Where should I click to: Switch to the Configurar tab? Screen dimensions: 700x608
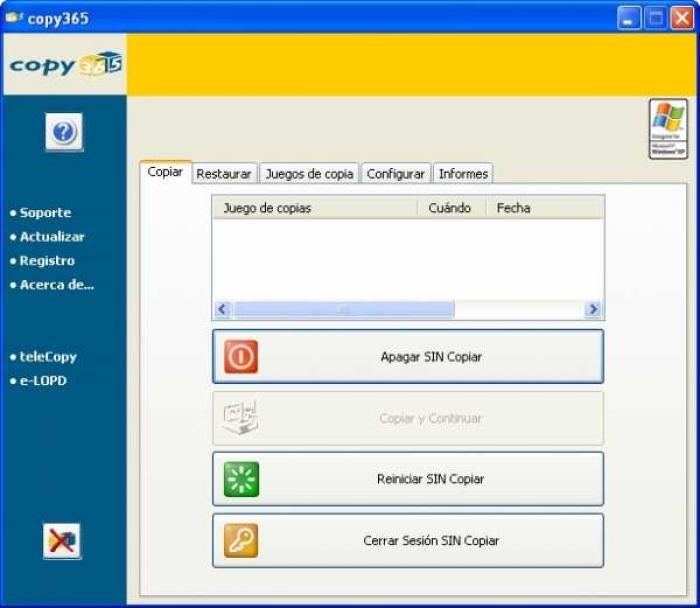[396, 174]
